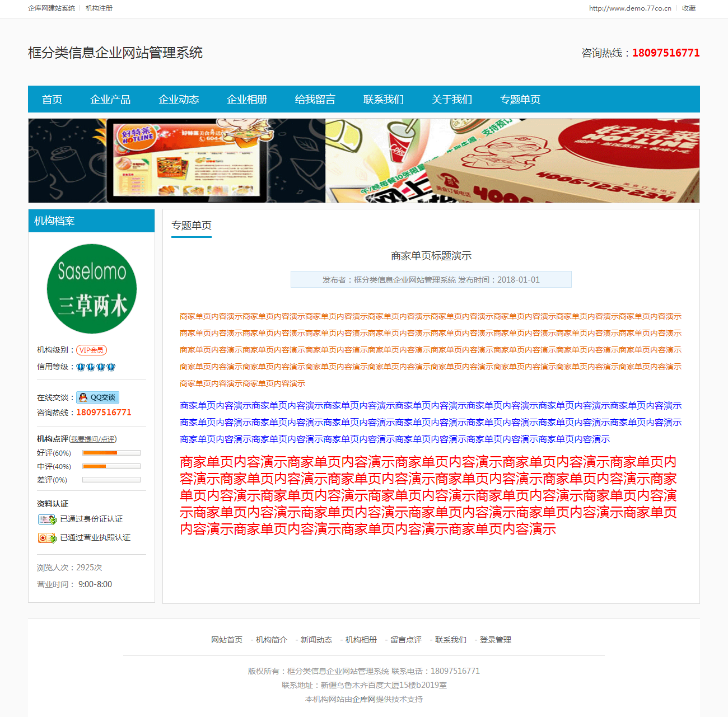This screenshot has width=728, height=717.
Task: Click the Saselomo 三草两木 green logo
Action: point(92,289)
